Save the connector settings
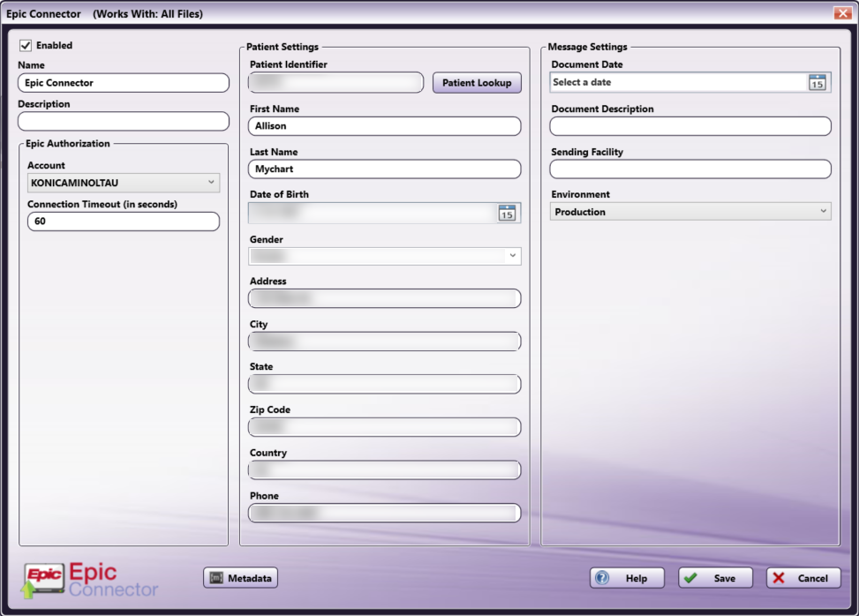Viewport: 859px width, 616px height. [x=715, y=578]
